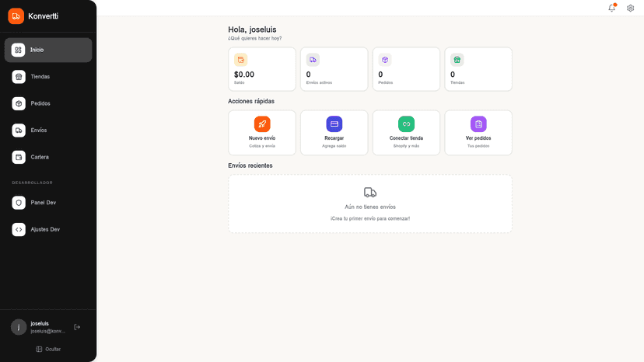
Task: Open Tiendas in the sidebar
Action: (x=48, y=77)
